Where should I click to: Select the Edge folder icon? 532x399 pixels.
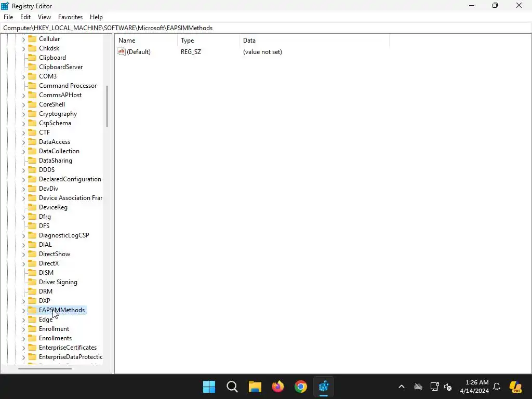(x=32, y=320)
